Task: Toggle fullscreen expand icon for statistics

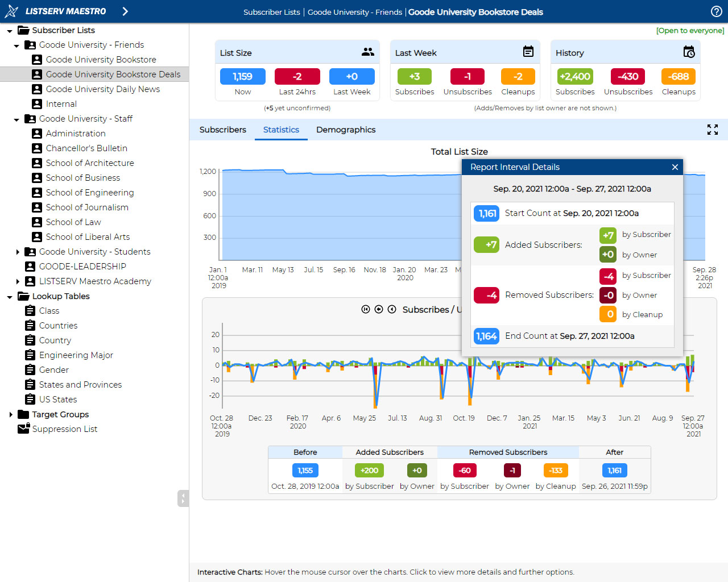Action: (x=713, y=130)
